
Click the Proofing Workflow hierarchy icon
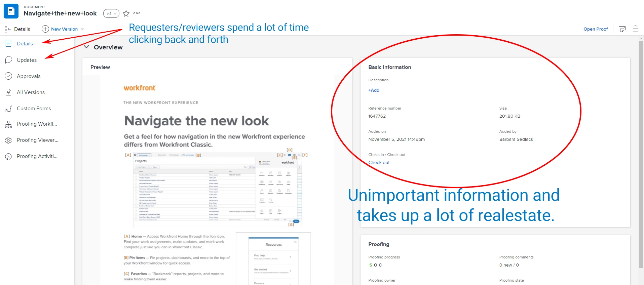8,124
